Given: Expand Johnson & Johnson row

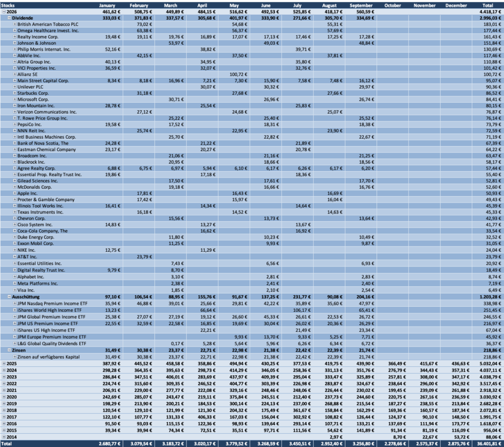Looking at the screenshot, I should coord(15,43).
